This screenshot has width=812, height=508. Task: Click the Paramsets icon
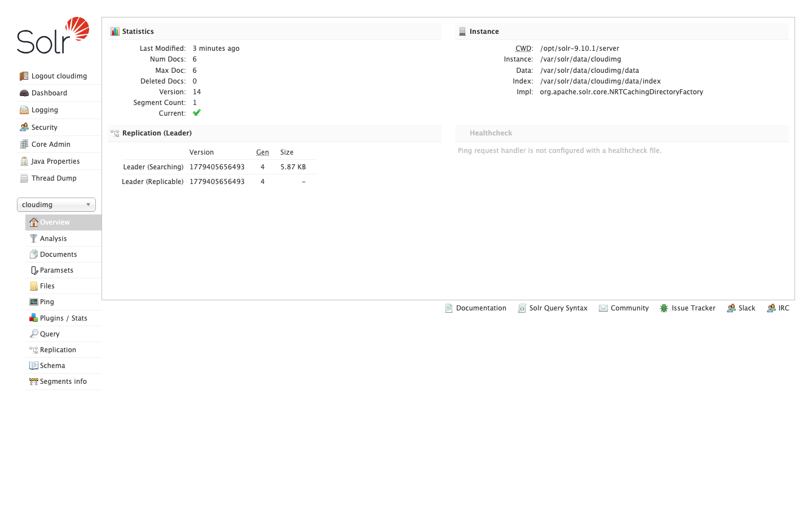tap(34, 270)
